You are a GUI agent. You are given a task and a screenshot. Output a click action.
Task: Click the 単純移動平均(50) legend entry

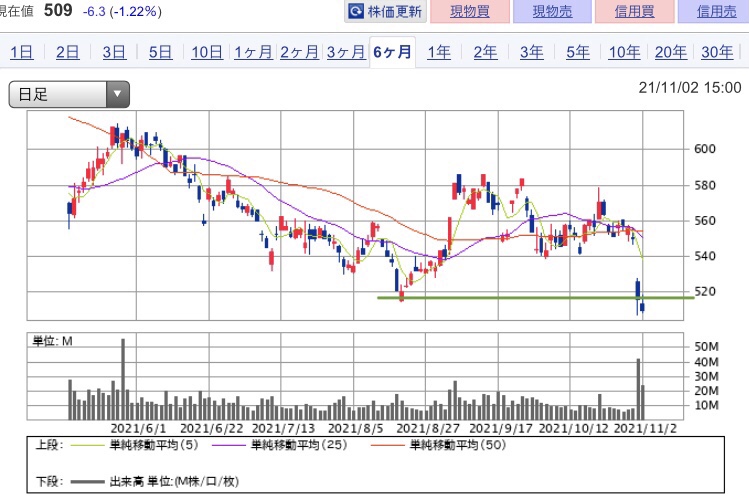[x=438, y=445]
